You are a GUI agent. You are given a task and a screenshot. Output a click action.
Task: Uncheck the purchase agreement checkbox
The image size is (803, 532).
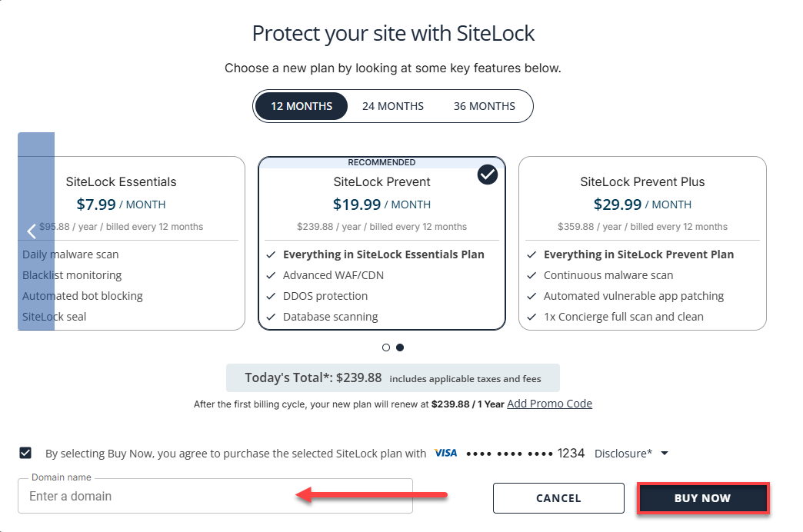(25, 453)
